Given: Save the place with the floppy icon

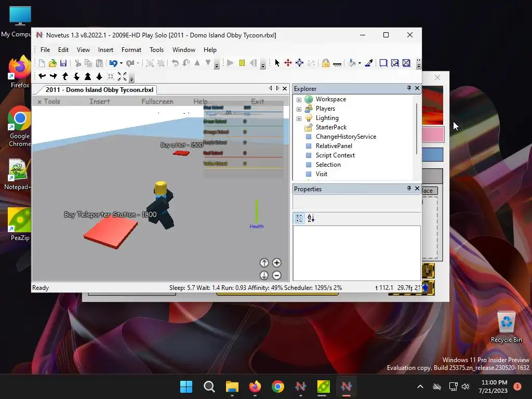Looking at the screenshot, I should (x=63, y=63).
